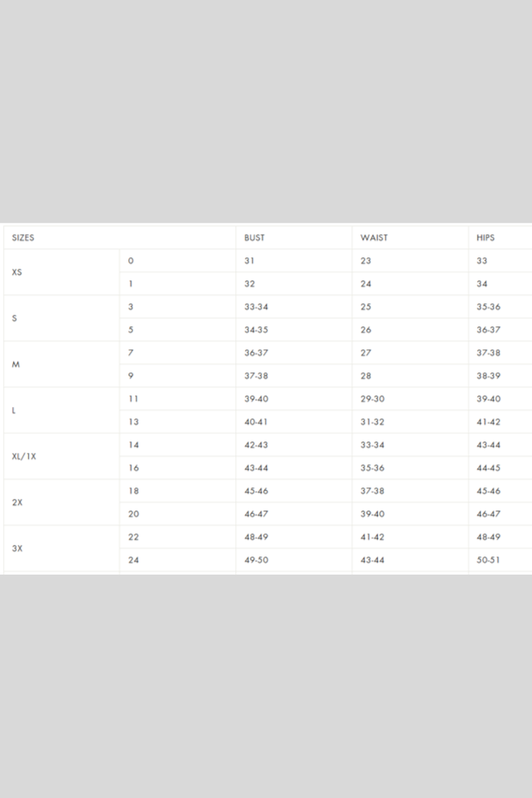Click the WAIST column header

coord(374,237)
